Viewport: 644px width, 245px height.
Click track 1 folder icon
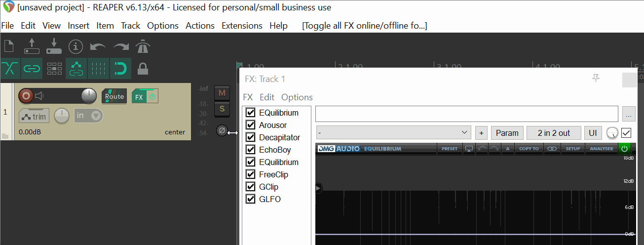[5, 136]
